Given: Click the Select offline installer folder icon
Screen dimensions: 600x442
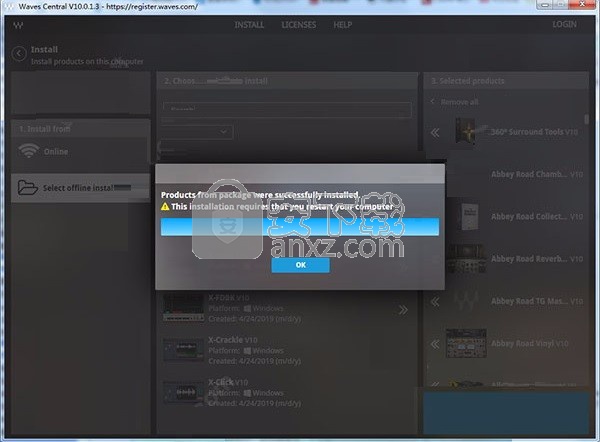Looking at the screenshot, I should (28, 188).
